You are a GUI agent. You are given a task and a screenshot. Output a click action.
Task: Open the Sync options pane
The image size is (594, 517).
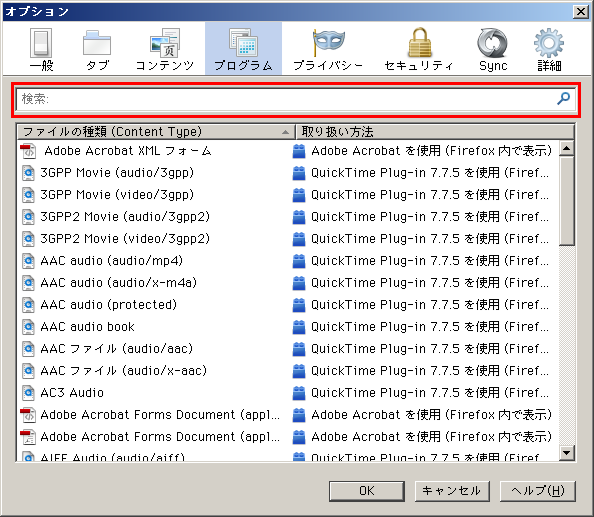click(x=493, y=49)
